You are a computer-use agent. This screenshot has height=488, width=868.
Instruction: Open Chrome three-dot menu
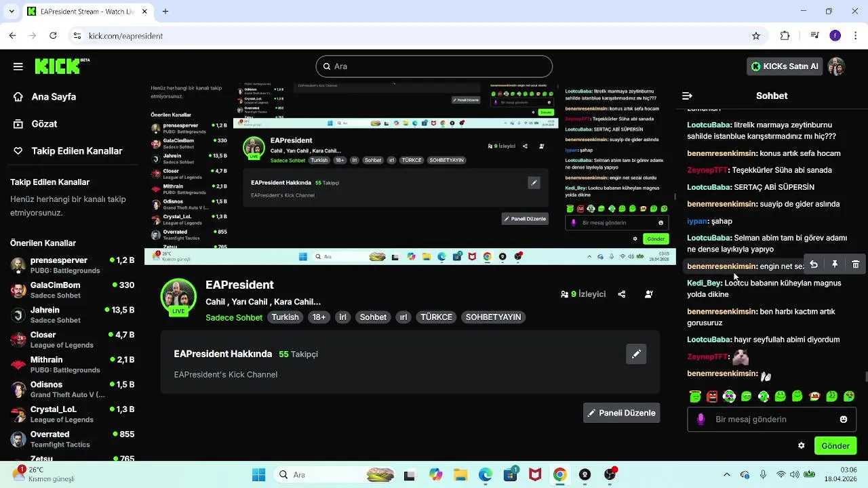pos(856,36)
